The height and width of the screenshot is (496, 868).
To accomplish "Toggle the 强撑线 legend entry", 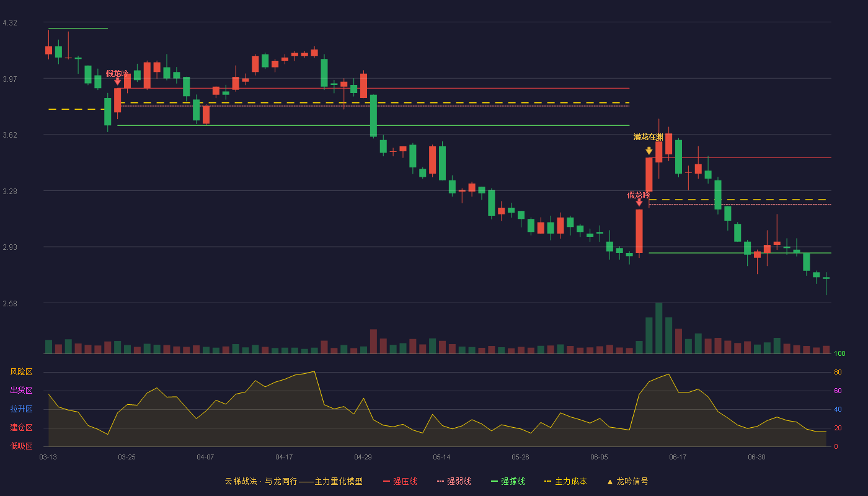I will click(508, 481).
